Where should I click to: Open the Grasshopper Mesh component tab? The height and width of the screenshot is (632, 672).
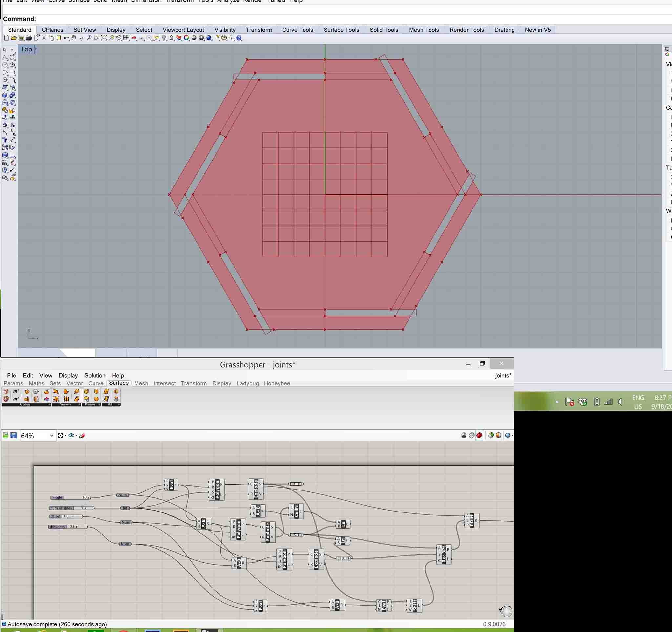tap(141, 383)
